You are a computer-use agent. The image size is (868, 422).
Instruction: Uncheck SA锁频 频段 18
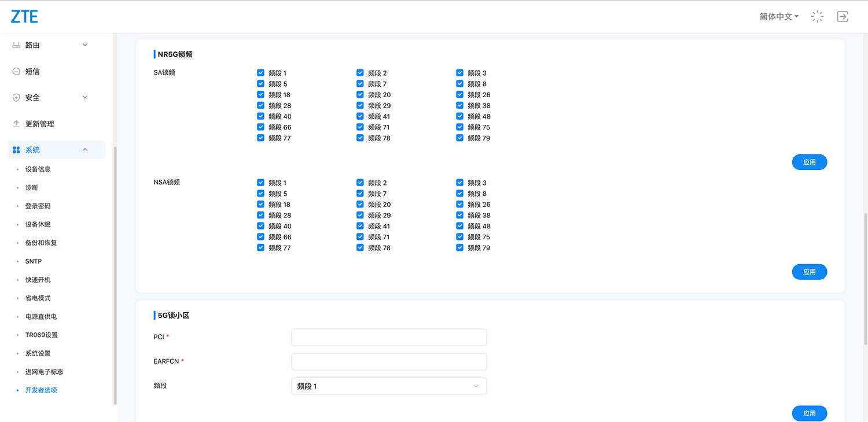coord(260,95)
